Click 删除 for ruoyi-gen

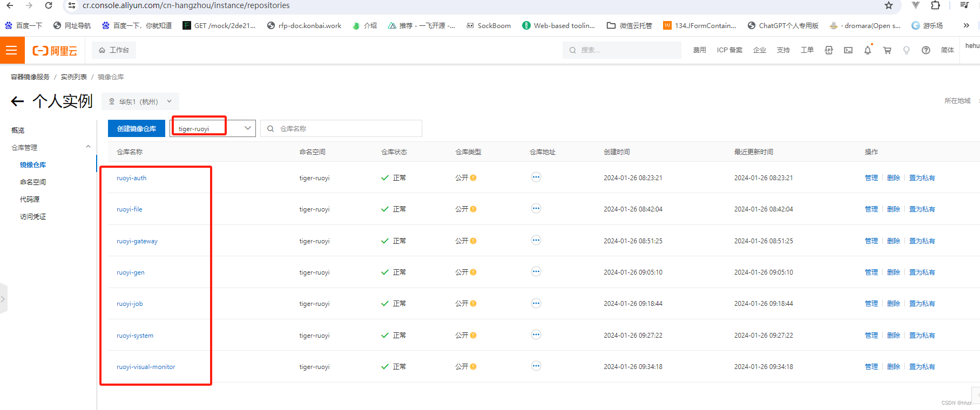tap(894, 272)
